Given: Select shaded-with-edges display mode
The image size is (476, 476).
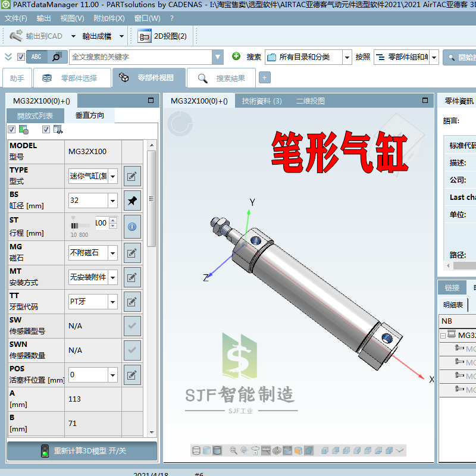Looking at the screenshot, I should 217,450.
